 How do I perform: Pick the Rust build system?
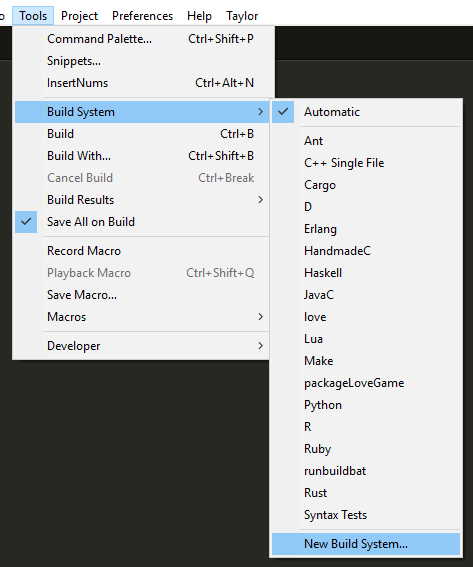366,493
